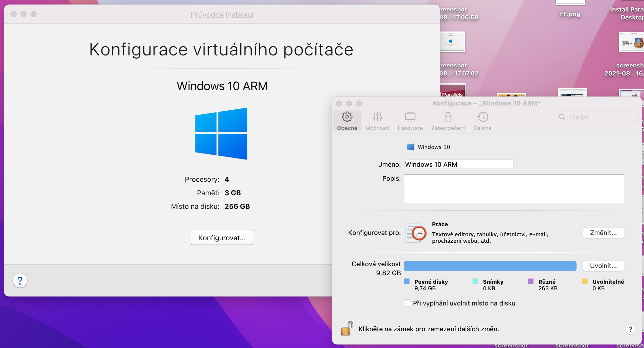Click the blue Pevné disky legend swatch
Viewport: 644px width, 348px height.
407,281
